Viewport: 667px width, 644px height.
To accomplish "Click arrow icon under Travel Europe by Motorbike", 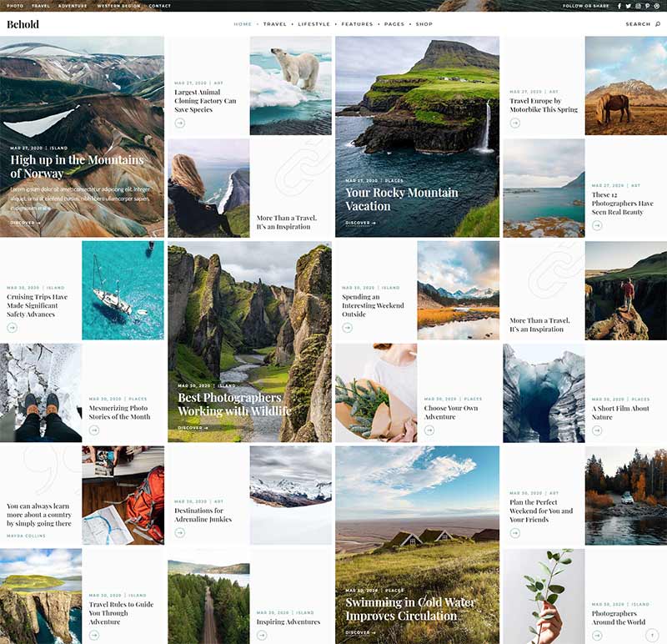I will pos(514,123).
